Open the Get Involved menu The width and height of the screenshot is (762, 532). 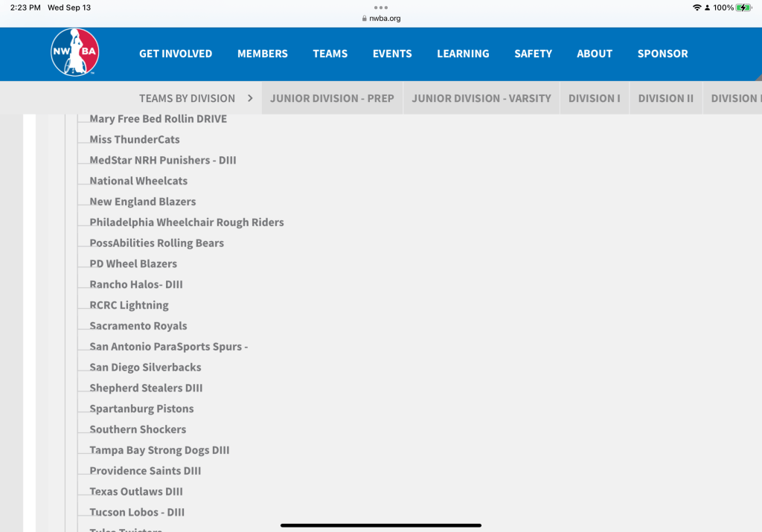[176, 54]
